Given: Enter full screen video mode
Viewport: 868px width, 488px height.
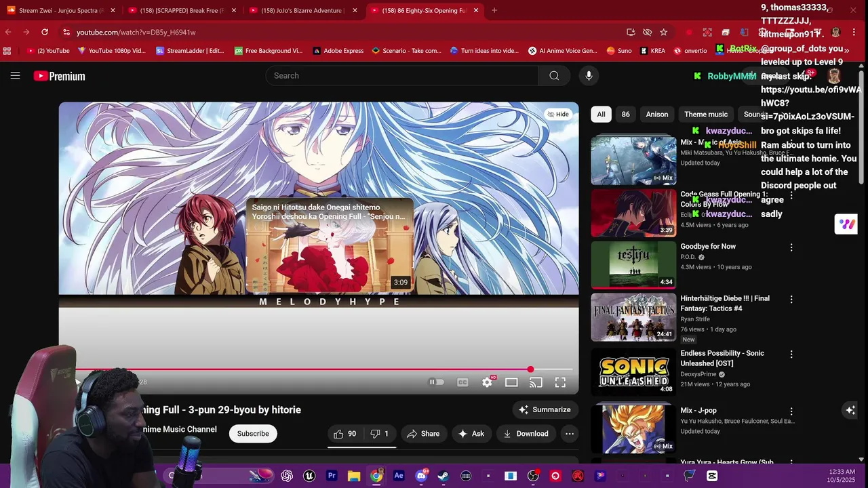Looking at the screenshot, I should 560,382.
